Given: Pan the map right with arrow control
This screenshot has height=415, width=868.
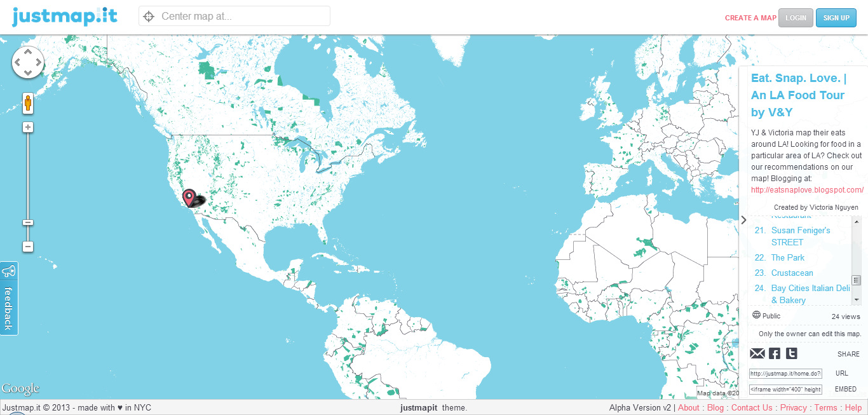Looking at the screenshot, I should click(38, 62).
